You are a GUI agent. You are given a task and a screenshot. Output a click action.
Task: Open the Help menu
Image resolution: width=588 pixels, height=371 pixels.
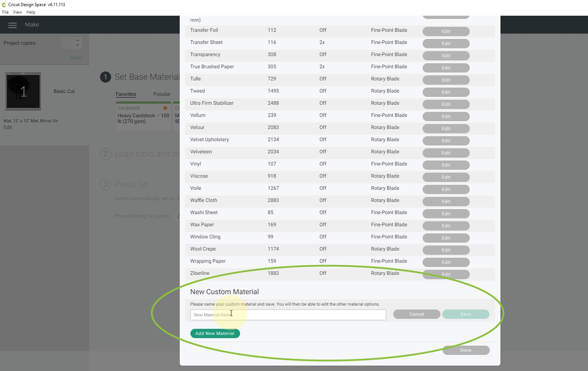coord(31,12)
